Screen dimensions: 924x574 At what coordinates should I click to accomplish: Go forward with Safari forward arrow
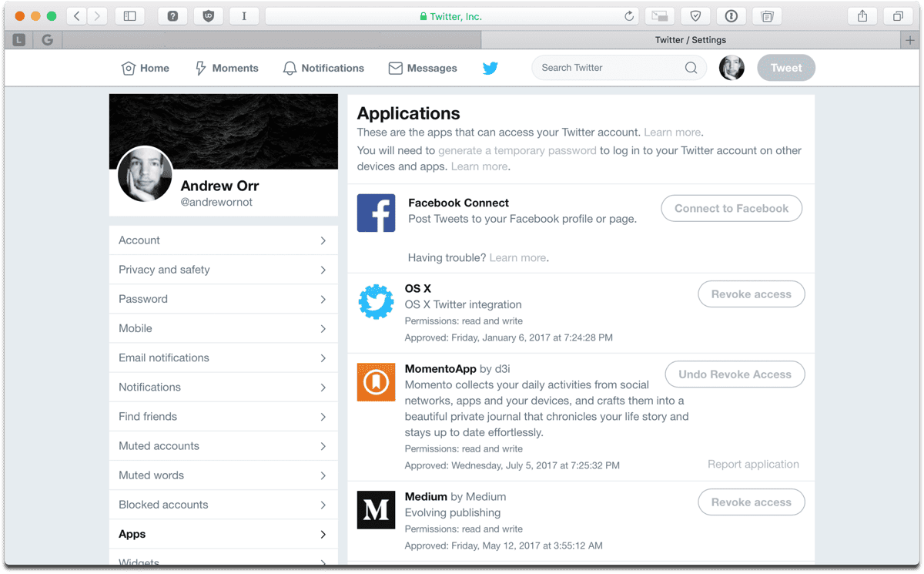pyautogui.click(x=97, y=16)
